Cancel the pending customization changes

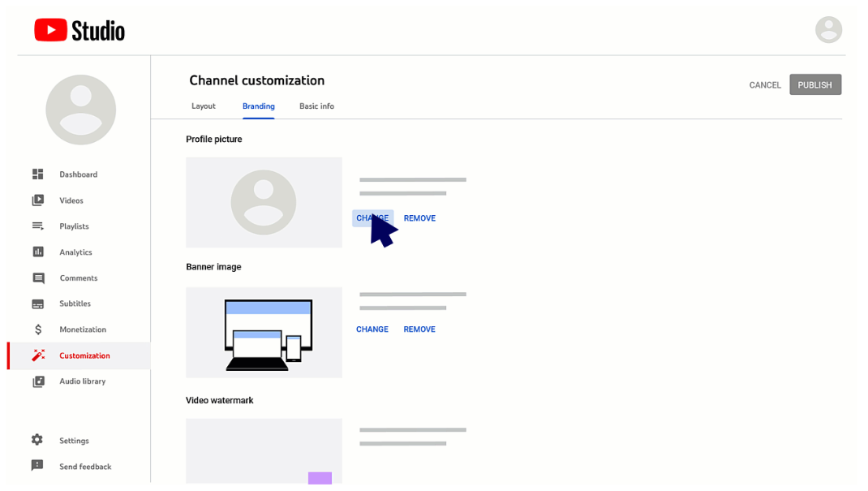tap(764, 84)
